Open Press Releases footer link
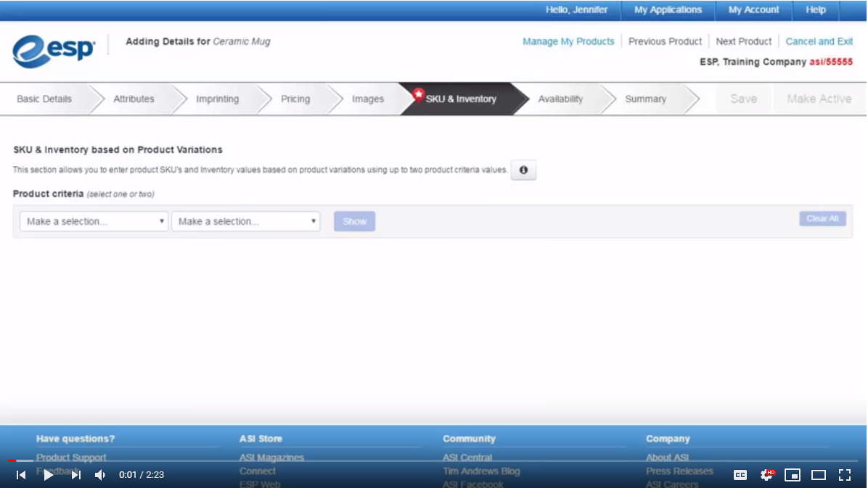The image size is (868, 488). [x=679, y=471]
